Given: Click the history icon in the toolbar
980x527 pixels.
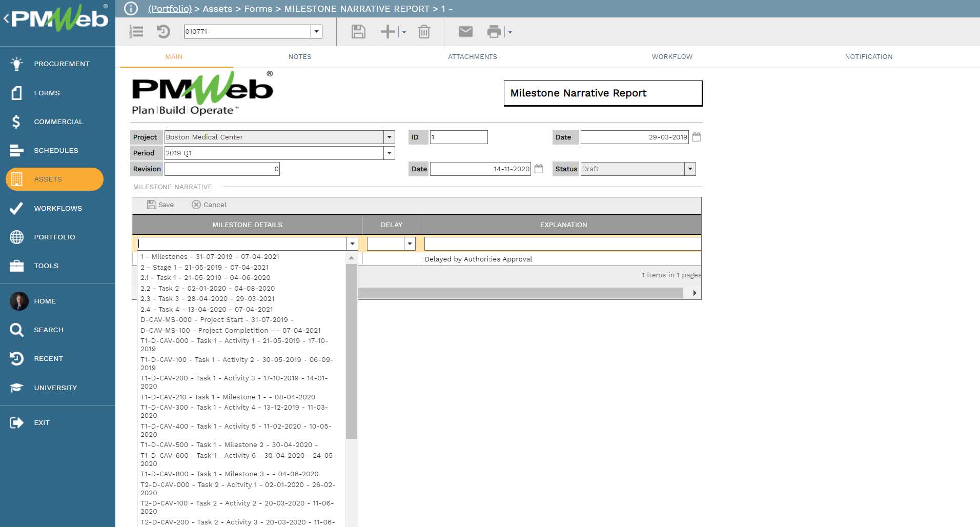Looking at the screenshot, I should tap(163, 32).
